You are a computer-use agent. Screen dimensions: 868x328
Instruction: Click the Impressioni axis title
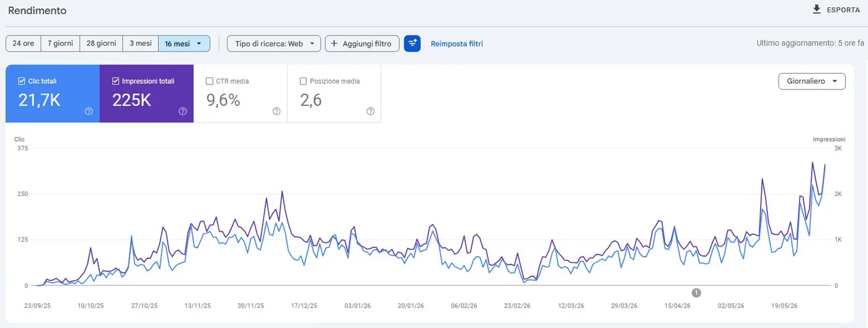[829, 140]
